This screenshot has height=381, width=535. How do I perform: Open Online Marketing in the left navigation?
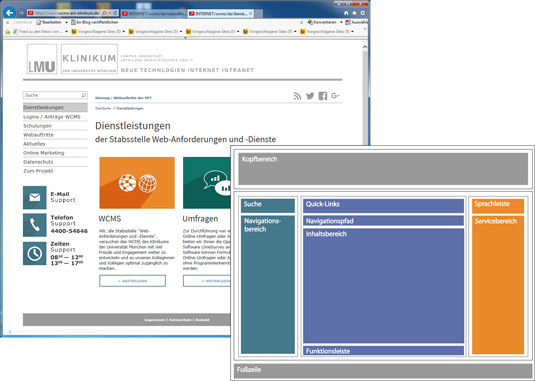55,153
